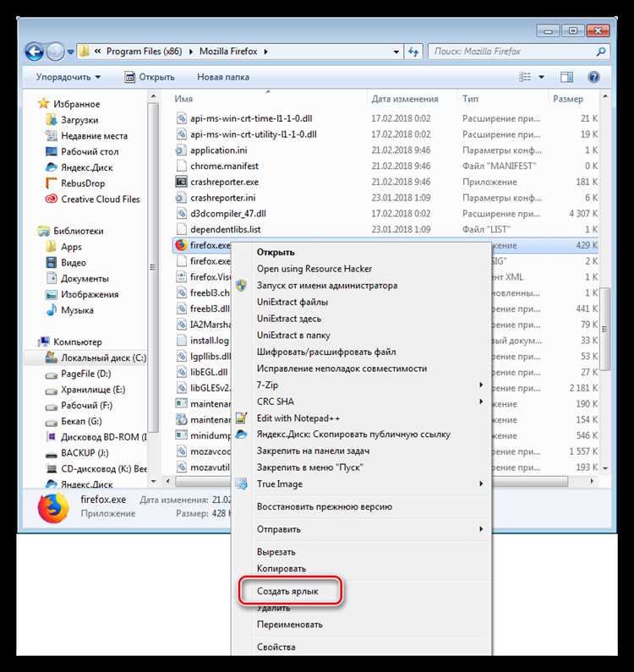
Task: Choose UniExtract здесь menu entry
Action: tap(289, 319)
